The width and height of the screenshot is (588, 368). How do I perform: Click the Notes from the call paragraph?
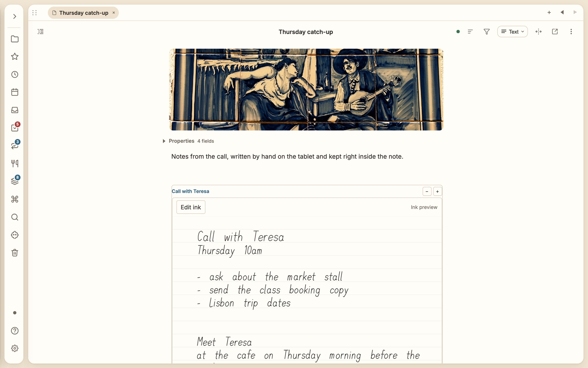click(x=287, y=156)
